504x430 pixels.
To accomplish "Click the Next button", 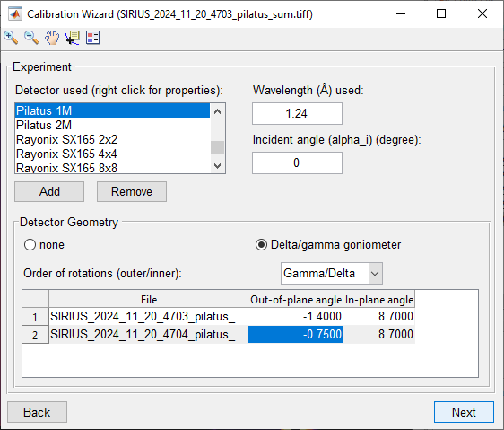I will 464,412.
